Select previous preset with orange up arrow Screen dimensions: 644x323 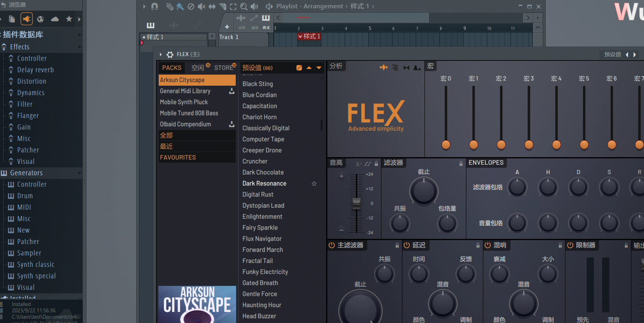coord(309,68)
